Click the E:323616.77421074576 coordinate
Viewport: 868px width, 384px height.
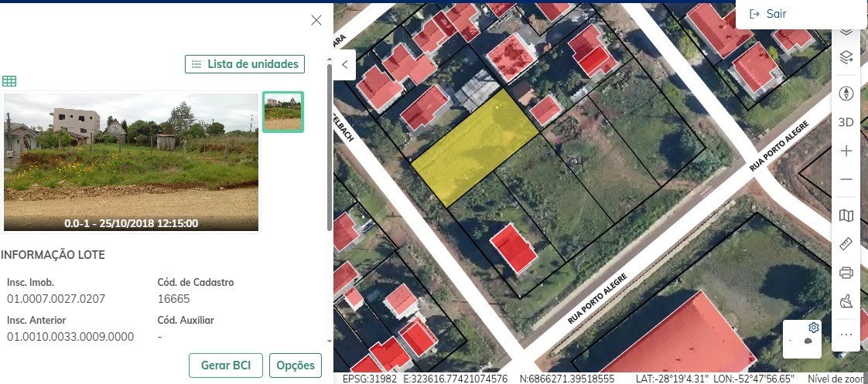click(x=455, y=379)
